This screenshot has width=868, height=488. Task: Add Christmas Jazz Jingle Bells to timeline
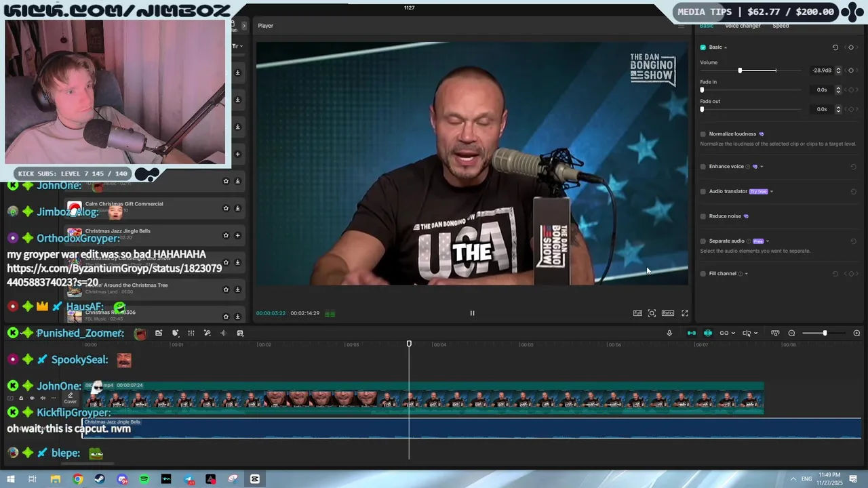tap(237, 235)
